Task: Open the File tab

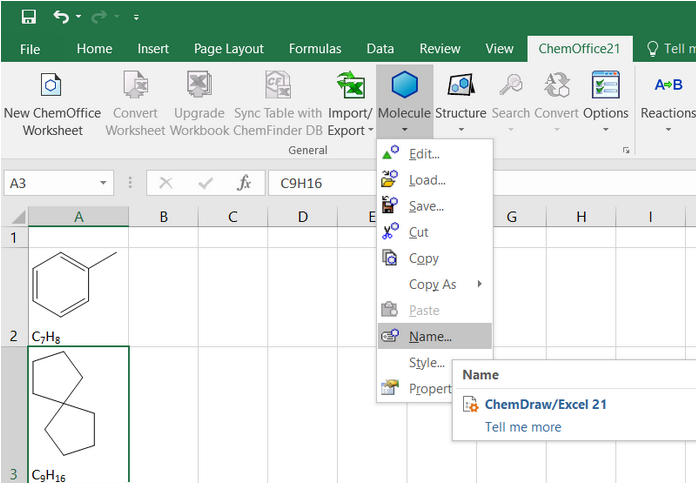Action: pyautogui.click(x=30, y=49)
